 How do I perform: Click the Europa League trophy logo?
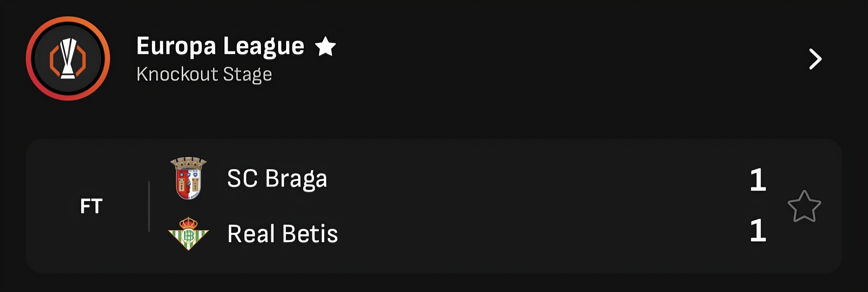point(68,58)
